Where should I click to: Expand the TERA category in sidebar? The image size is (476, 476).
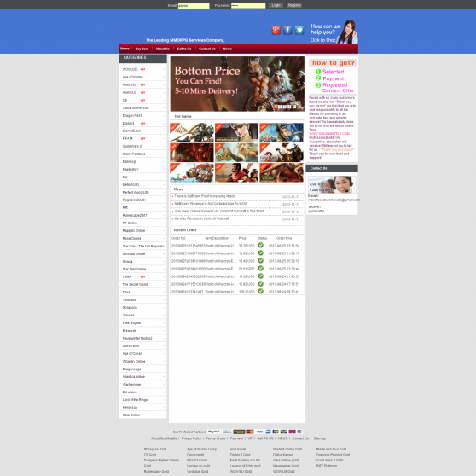pyautogui.click(x=142, y=276)
